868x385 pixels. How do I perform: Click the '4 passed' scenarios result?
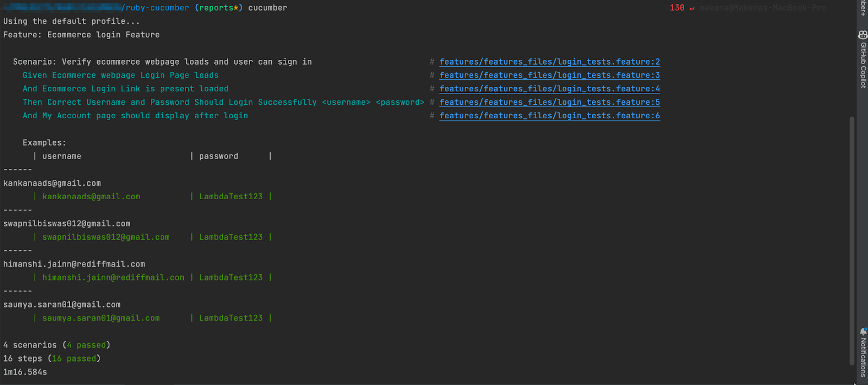coord(86,345)
